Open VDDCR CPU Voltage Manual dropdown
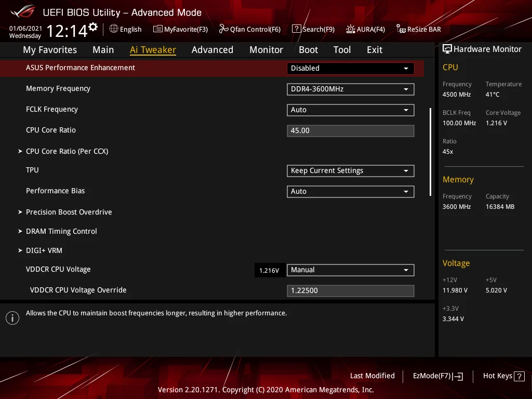This screenshot has width=532, height=399. pyautogui.click(x=351, y=270)
